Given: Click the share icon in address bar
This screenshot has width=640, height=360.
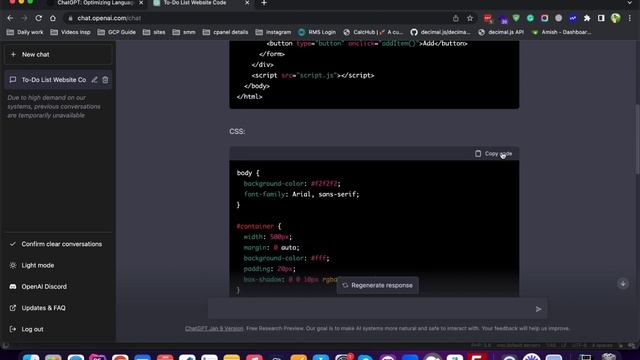Looking at the screenshot, I should (x=456, y=18).
